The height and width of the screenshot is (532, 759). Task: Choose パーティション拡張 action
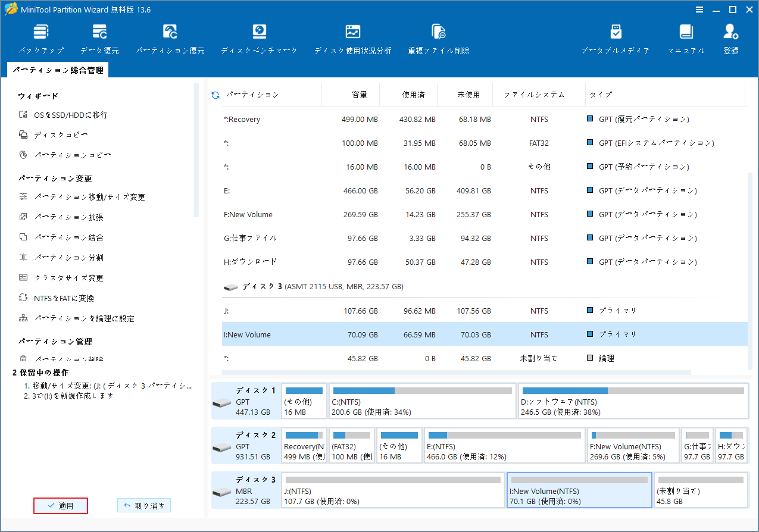61,217
